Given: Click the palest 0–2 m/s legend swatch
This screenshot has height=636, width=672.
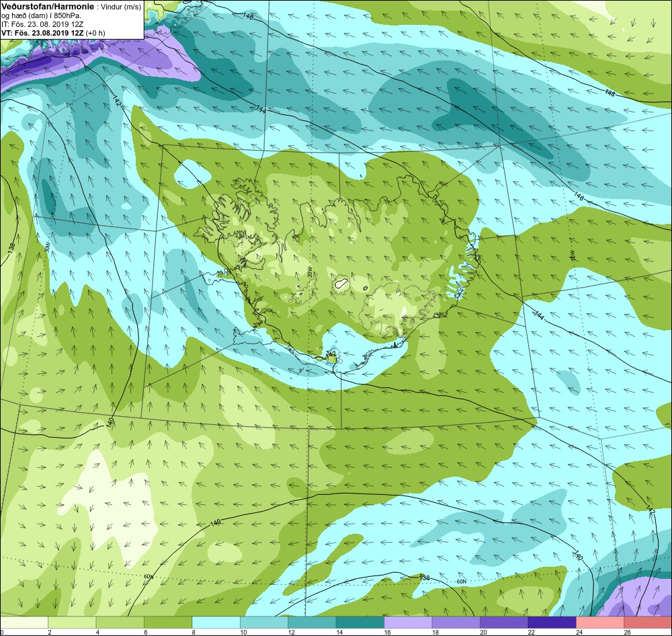Looking at the screenshot, I should tap(24, 622).
